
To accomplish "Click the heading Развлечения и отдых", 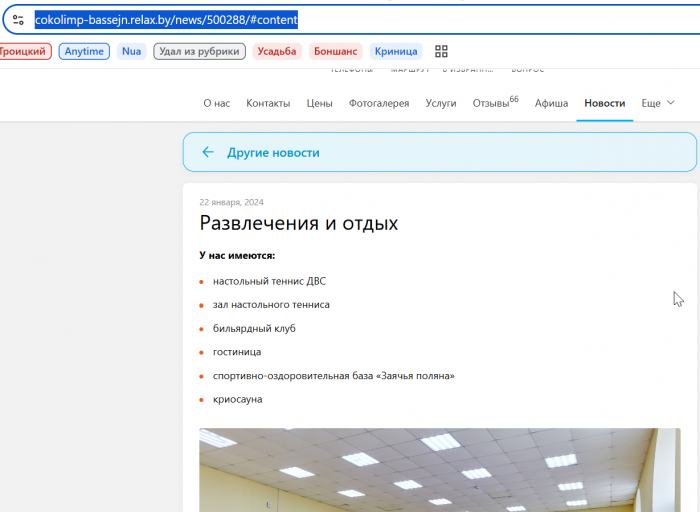I will [x=298, y=223].
